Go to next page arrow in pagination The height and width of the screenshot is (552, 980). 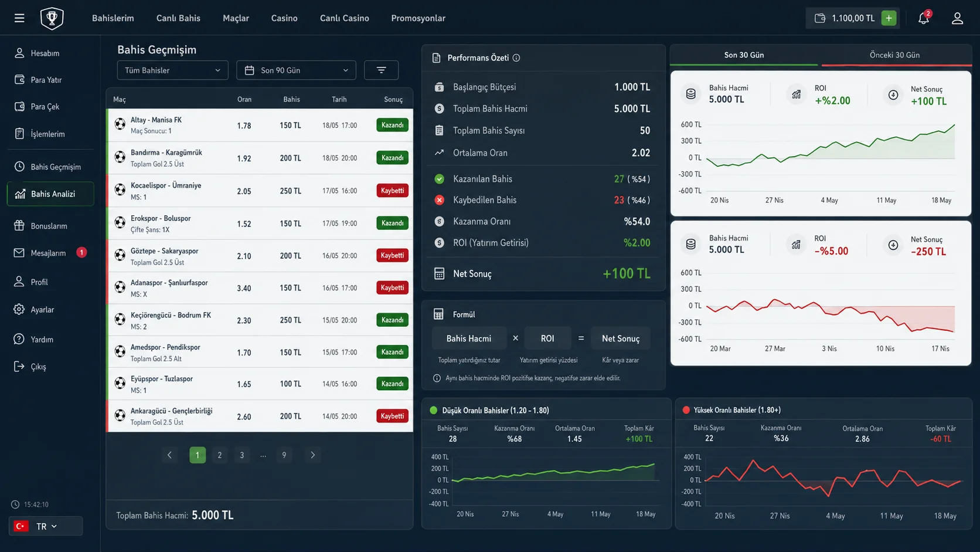[312, 455]
